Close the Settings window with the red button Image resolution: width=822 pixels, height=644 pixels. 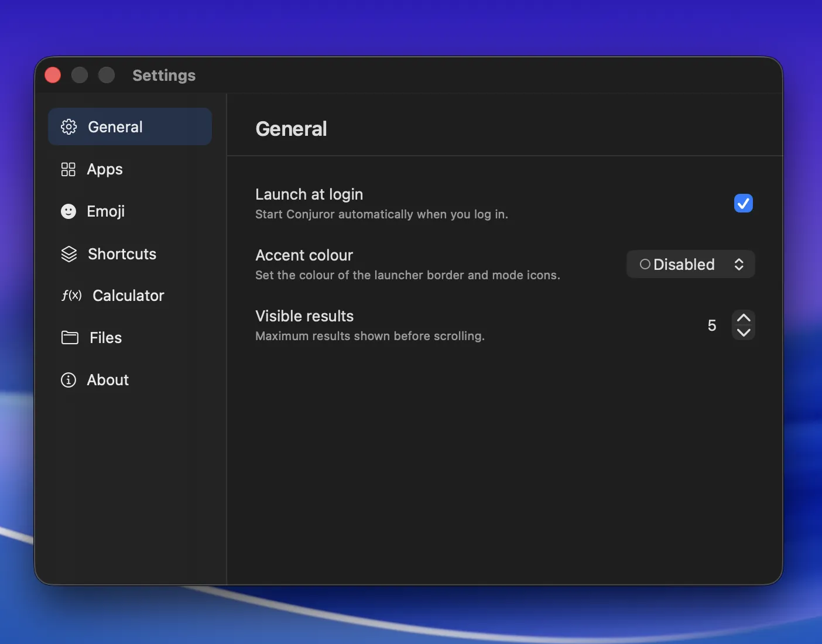pos(53,75)
